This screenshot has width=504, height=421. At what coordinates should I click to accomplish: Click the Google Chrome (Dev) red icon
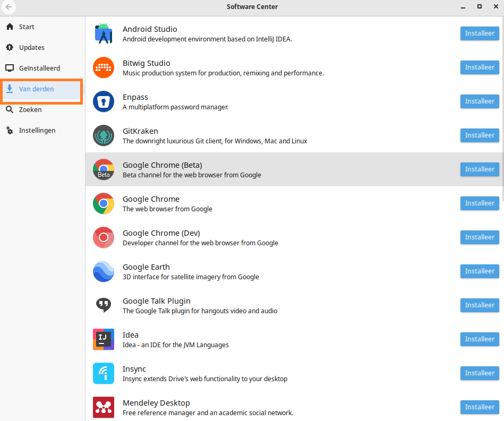(104, 237)
